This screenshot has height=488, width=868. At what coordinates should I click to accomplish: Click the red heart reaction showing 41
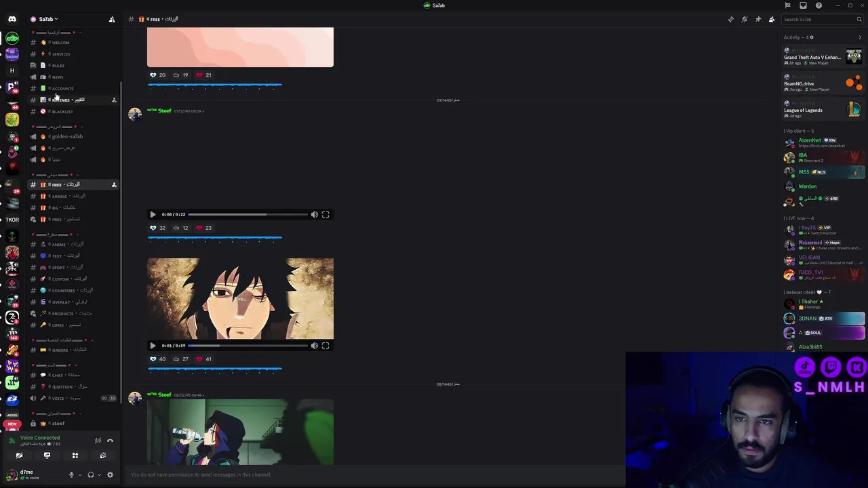point(204,359)
